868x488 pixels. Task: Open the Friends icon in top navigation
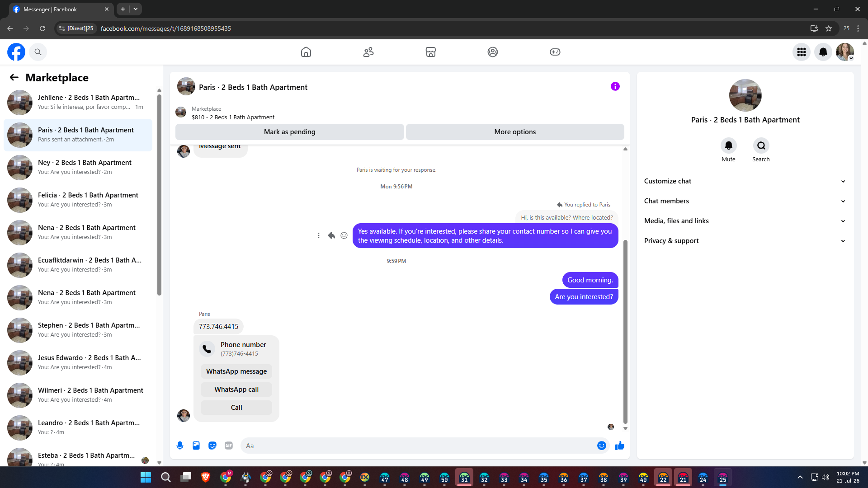368,52
